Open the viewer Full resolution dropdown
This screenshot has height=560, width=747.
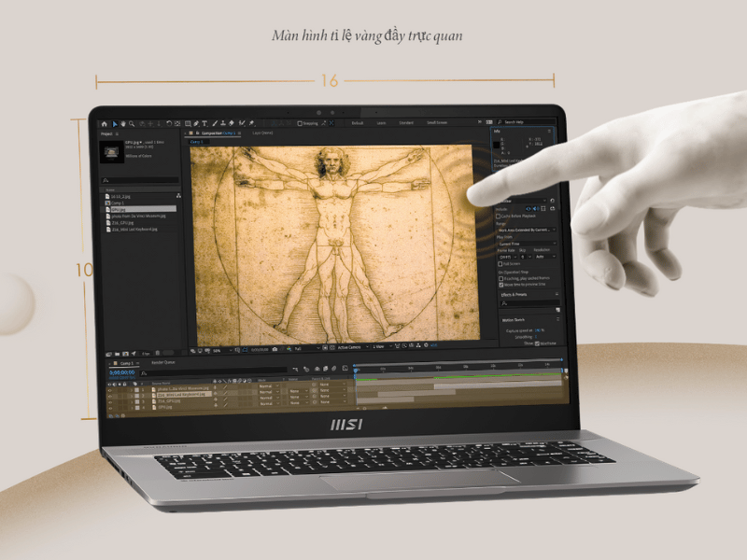pyautogui.click(x=307, y=348)
